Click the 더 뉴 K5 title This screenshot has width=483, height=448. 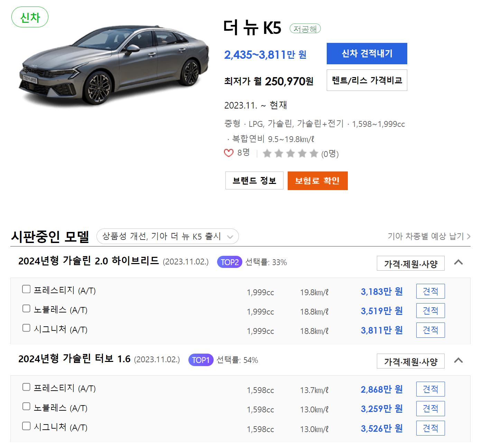coord(252,28)
